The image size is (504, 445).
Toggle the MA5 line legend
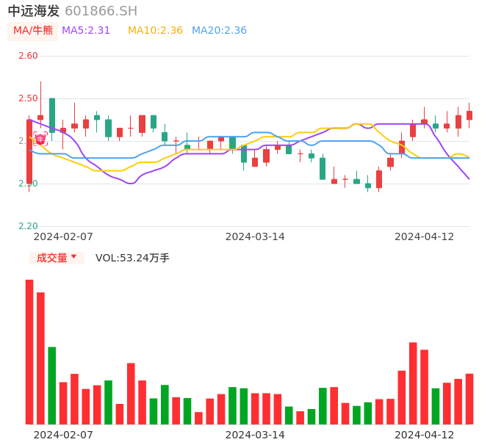(x=86, y=31)
